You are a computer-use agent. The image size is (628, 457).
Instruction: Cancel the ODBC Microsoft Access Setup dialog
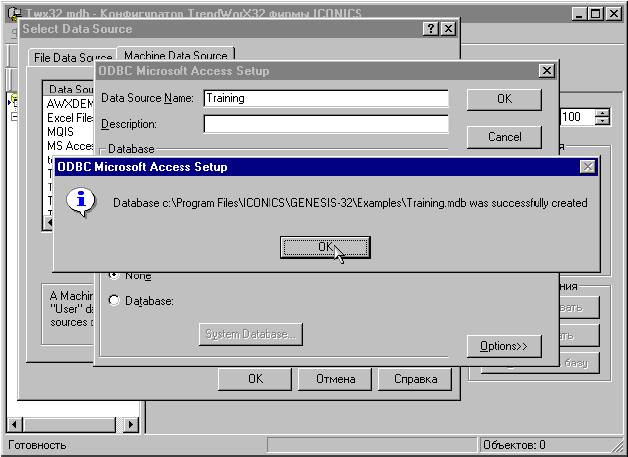point(504,137)
